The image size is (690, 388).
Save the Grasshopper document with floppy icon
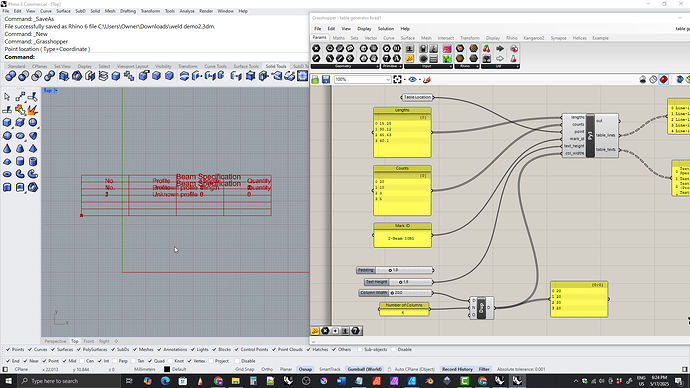click(326, 80)
